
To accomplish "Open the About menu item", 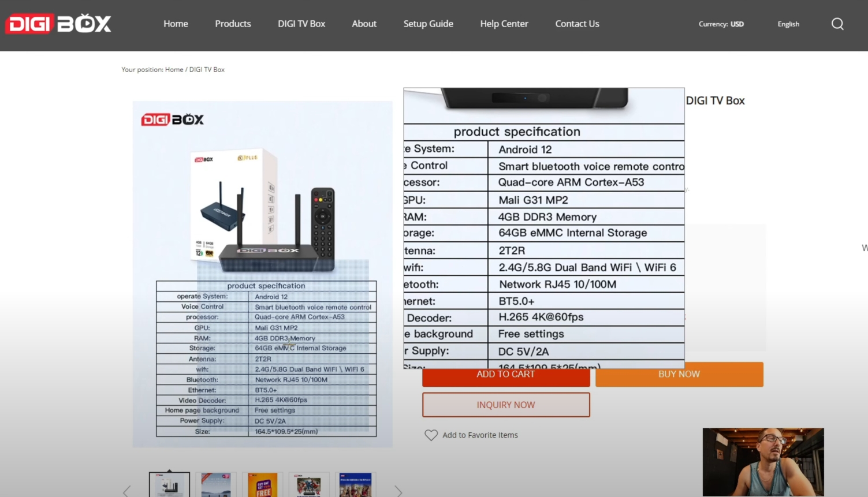I will (x=364, y=24).
